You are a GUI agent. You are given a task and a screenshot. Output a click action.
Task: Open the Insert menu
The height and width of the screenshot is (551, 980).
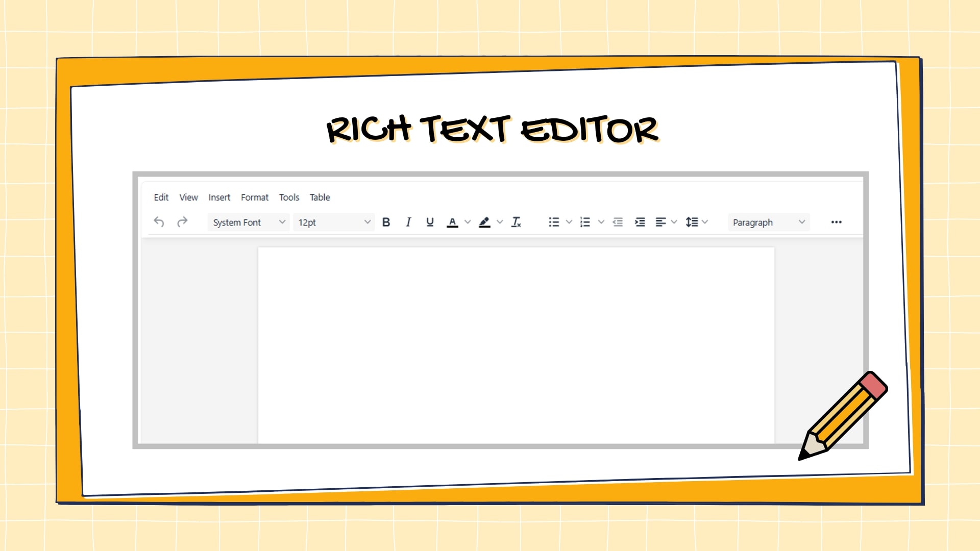point(219,197)
